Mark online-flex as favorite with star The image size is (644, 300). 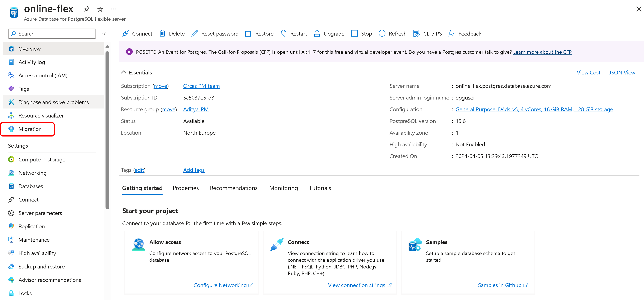(100, 9)
